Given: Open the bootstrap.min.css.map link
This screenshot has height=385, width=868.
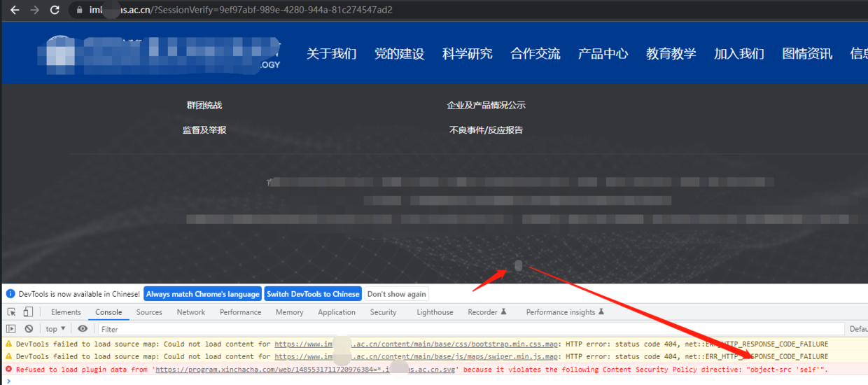Looking at the screenshot, I should (x=416, y=344).
